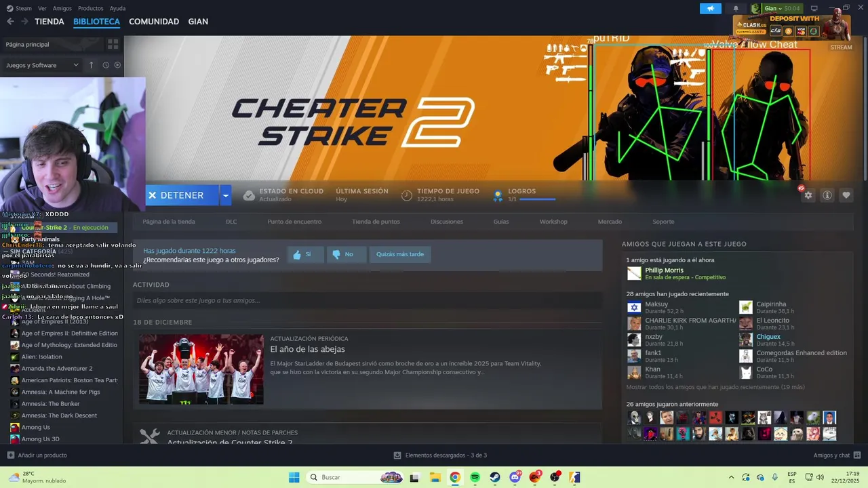Select Among Us in the library list

[x=35, y=427]
